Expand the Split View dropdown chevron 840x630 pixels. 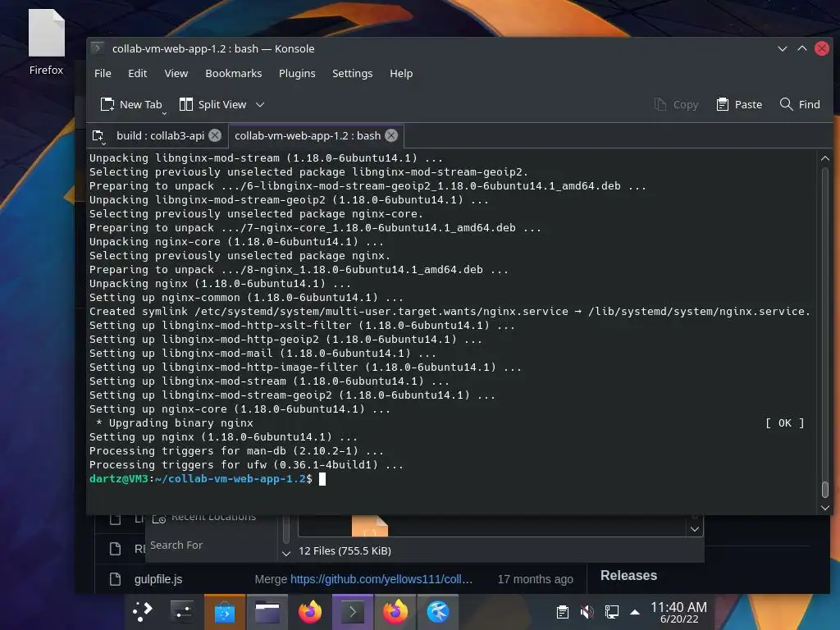tap(260, 104)
